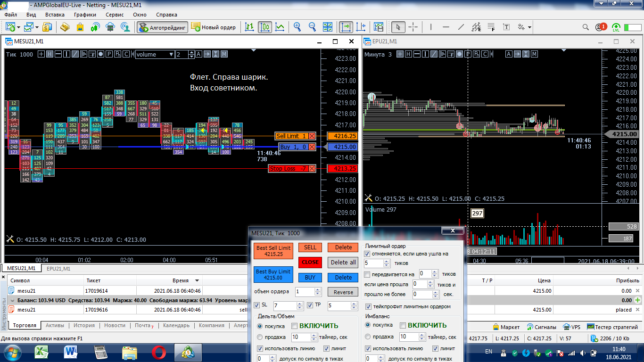The height and width of the screenshot is (362, 644).
Task: Remove the Stop Loss level via its X
Action: coord(312,168)
